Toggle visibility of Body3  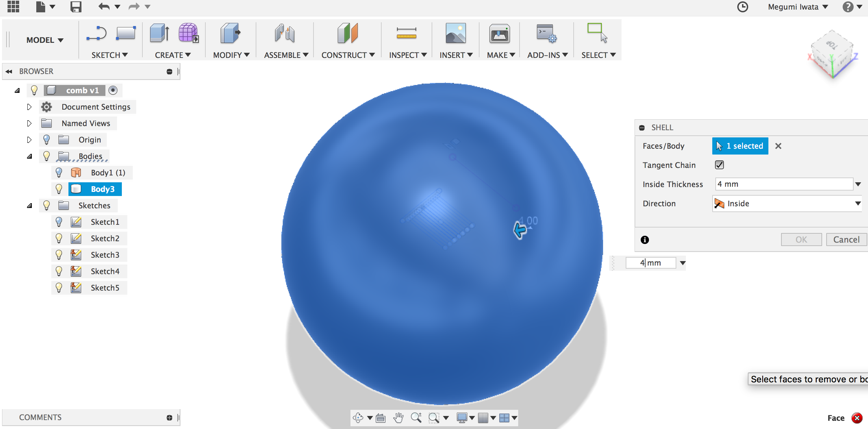(59, 189)
